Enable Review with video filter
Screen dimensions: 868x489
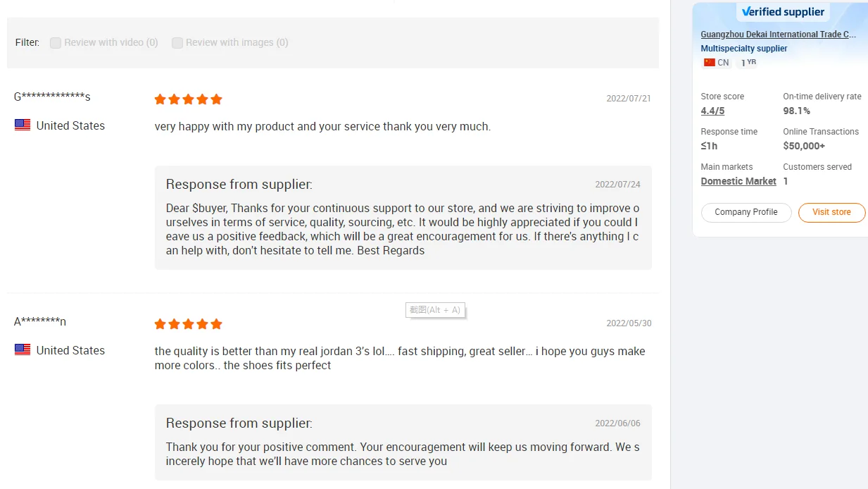(56, 43)
